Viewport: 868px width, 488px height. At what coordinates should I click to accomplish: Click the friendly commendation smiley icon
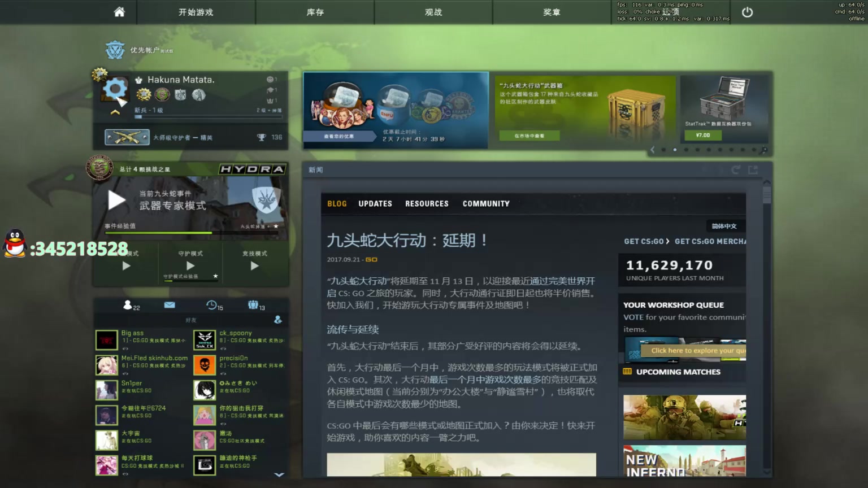pyautogui.click(x=271, y=80)
